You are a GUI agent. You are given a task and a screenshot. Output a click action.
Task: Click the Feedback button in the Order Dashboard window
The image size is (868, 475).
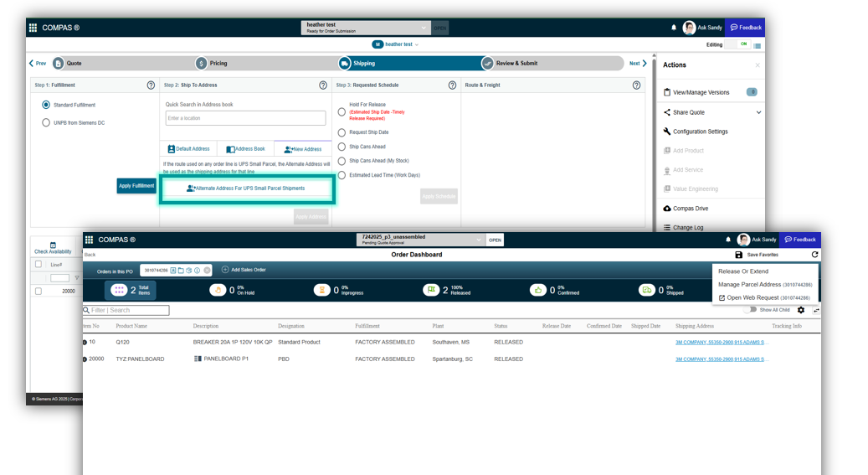800,240
